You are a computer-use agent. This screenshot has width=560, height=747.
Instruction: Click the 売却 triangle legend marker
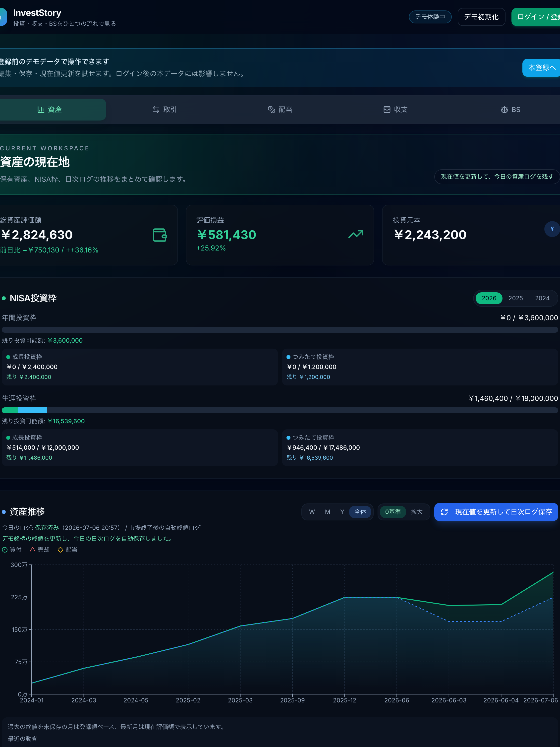33,550
